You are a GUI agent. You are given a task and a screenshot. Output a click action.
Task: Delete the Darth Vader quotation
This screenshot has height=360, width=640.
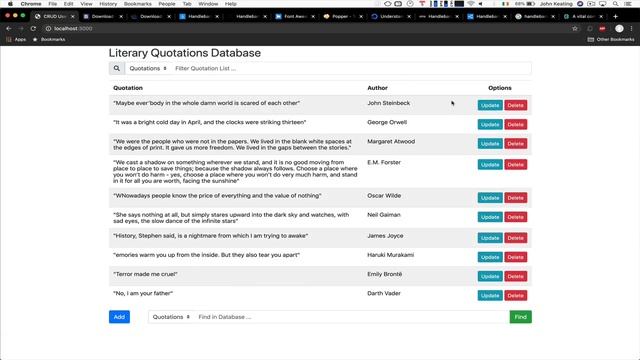tap(516, 296)
